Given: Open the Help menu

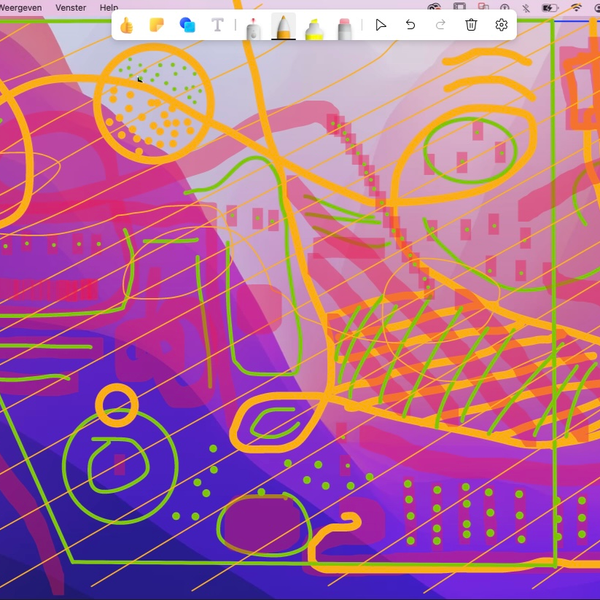Looking at the screenshot, I should click(x=109, y=7).
